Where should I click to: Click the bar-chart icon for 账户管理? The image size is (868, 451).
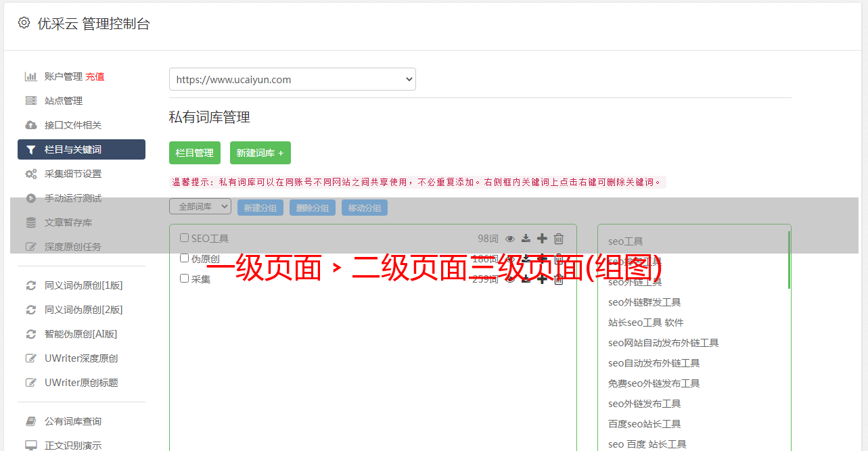coord(31,76)
